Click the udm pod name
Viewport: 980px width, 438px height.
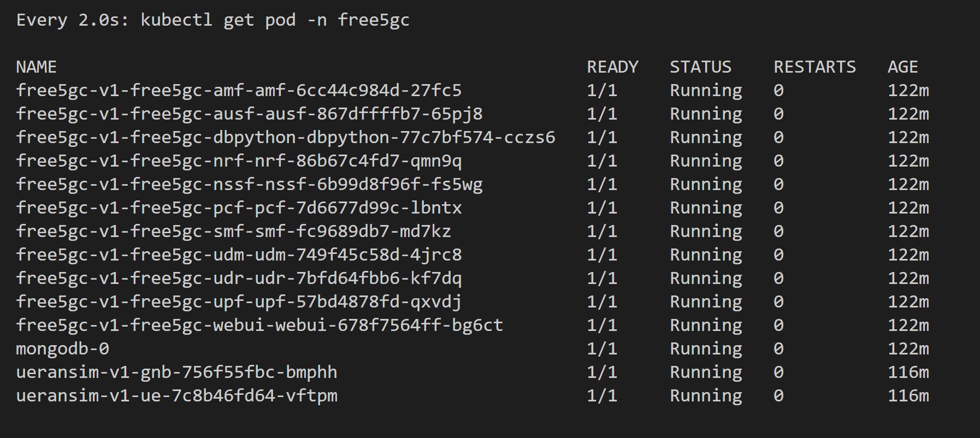pos(239,255)
